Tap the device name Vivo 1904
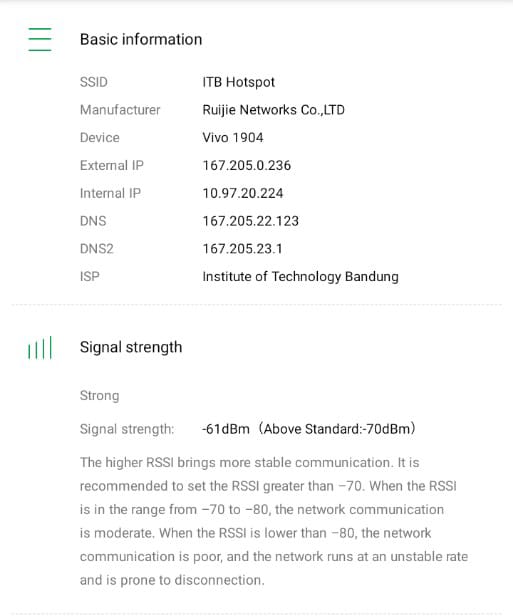The image size is (513, 616). (x=233, y=138)
